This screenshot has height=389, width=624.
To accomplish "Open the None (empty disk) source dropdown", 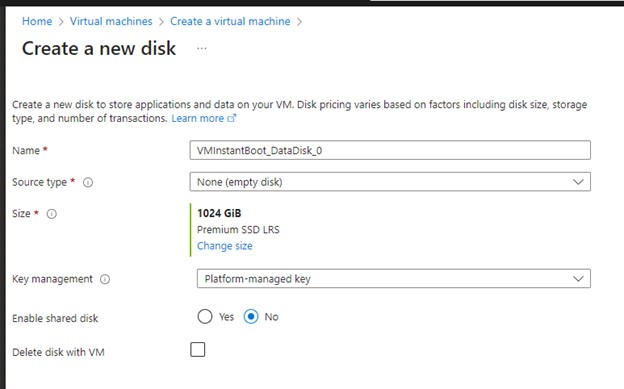I will pos(390,182).
